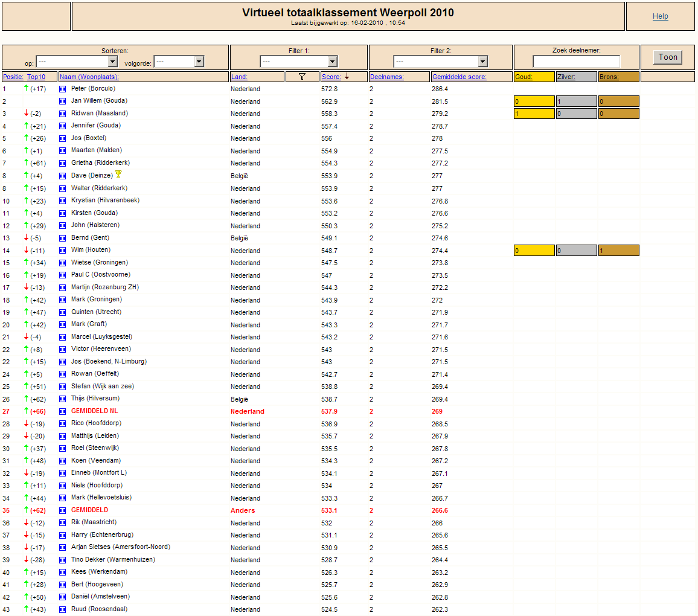Click the blue icon beside GEMIDDELD NL
This screenshot has height=616, width=698.
click(x=62, y=412)
